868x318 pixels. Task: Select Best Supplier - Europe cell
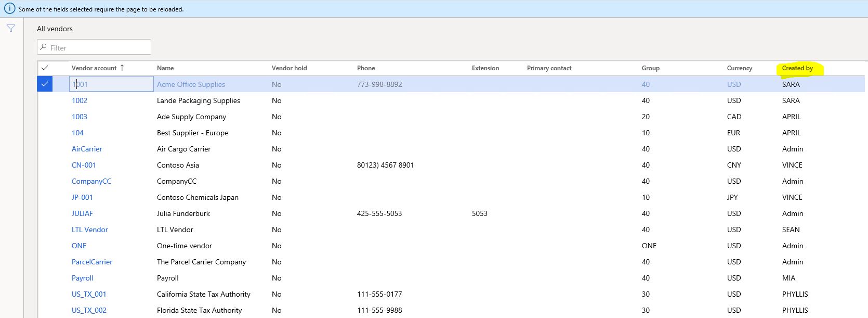coord(192,133)
